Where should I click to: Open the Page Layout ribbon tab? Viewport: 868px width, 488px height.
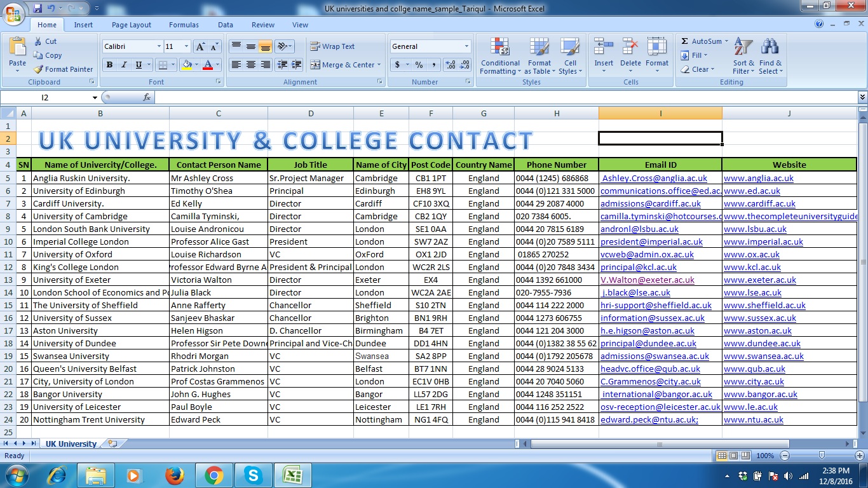tap(132, 25)
